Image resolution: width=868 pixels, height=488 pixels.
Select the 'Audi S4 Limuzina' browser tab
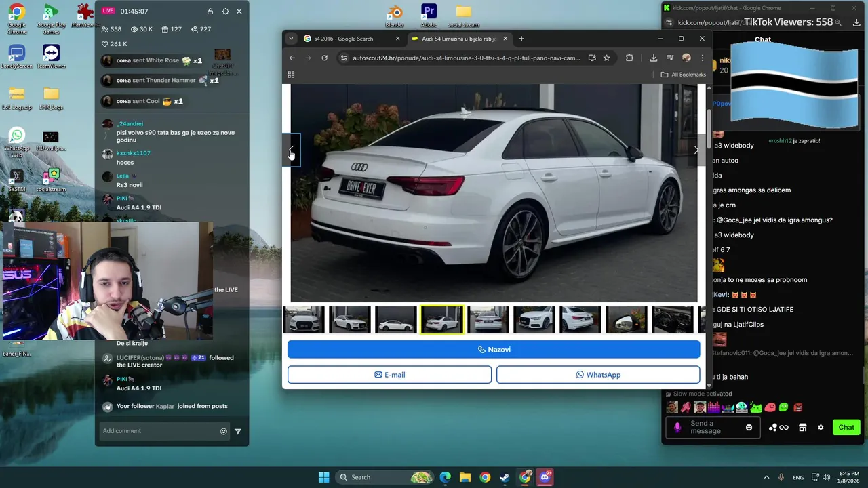point(461,39)
